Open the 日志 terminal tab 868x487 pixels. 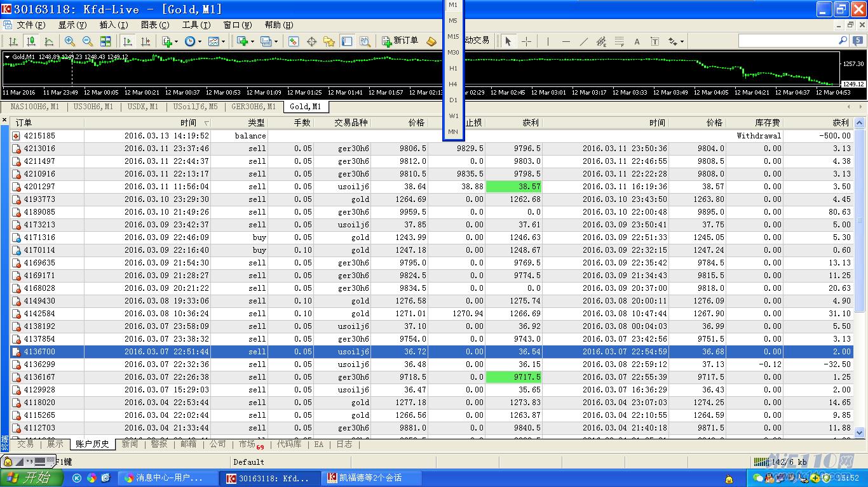point(344,444)
